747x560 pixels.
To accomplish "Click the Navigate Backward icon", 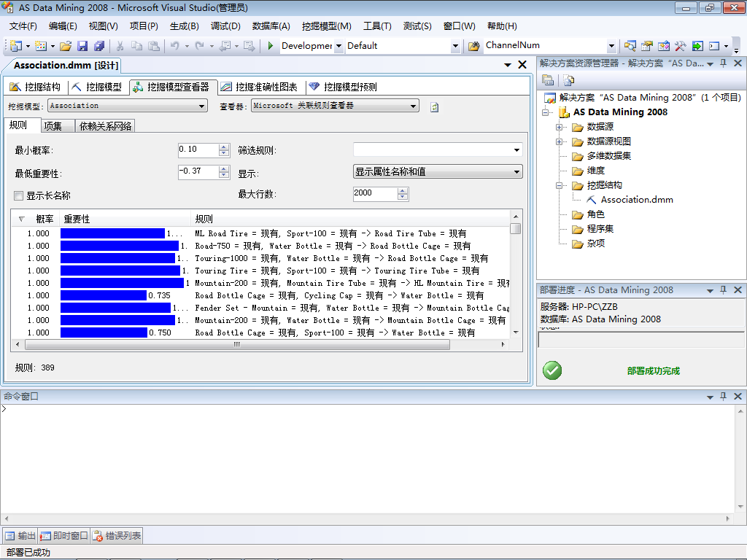I will coord(225,46).
